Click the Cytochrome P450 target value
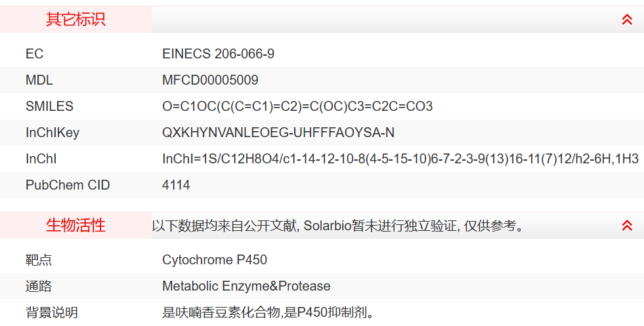The height and width of the screenshot is (326, 644). coord(215,260)
